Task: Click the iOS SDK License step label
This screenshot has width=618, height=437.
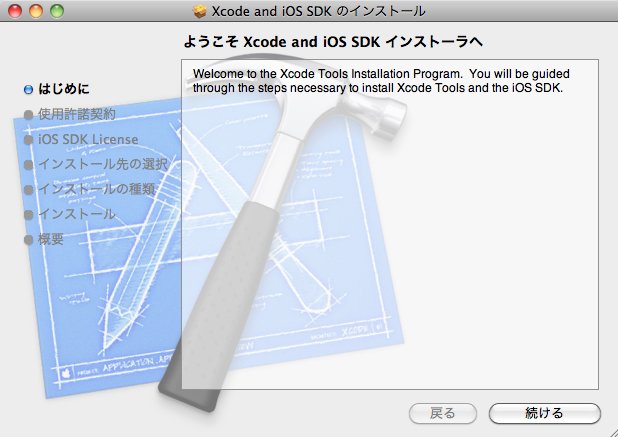Action: pyautogui.click(x=88, y=139)
